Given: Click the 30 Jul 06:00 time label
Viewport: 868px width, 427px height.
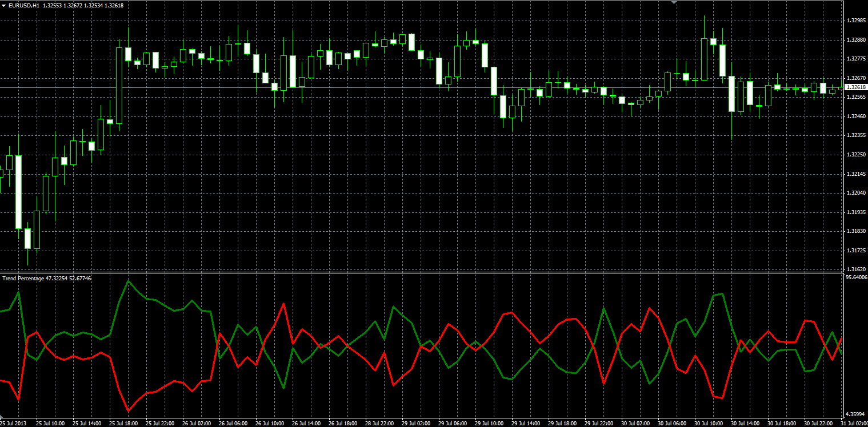Looking at the screenshot, I should click(x=671, y=424).
